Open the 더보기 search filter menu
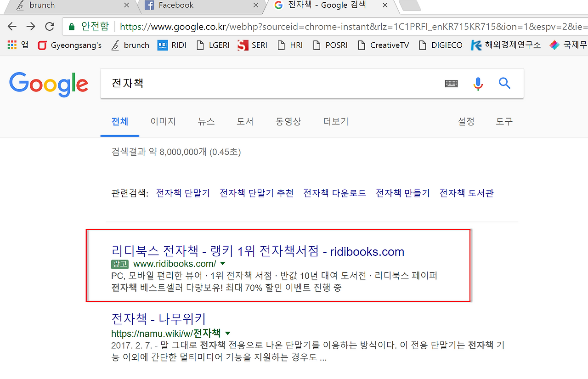Viewport: 588px width, 379px height. [336, 122]
